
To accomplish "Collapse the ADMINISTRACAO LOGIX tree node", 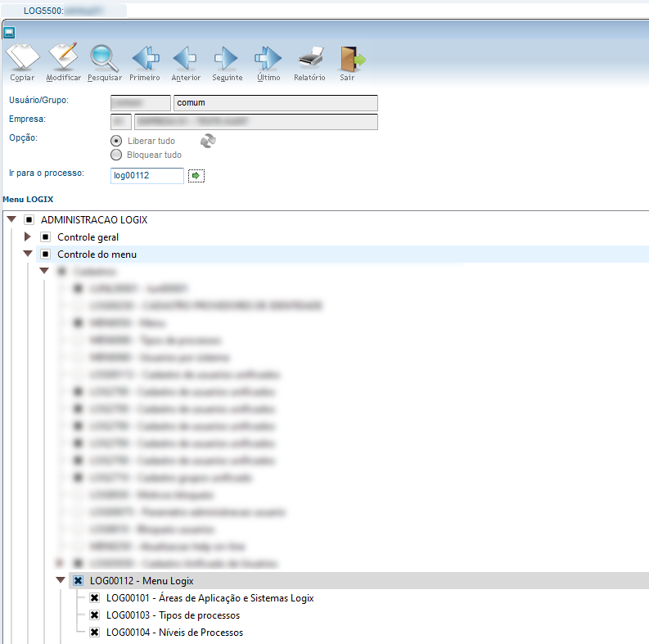I will coord(11,219).
